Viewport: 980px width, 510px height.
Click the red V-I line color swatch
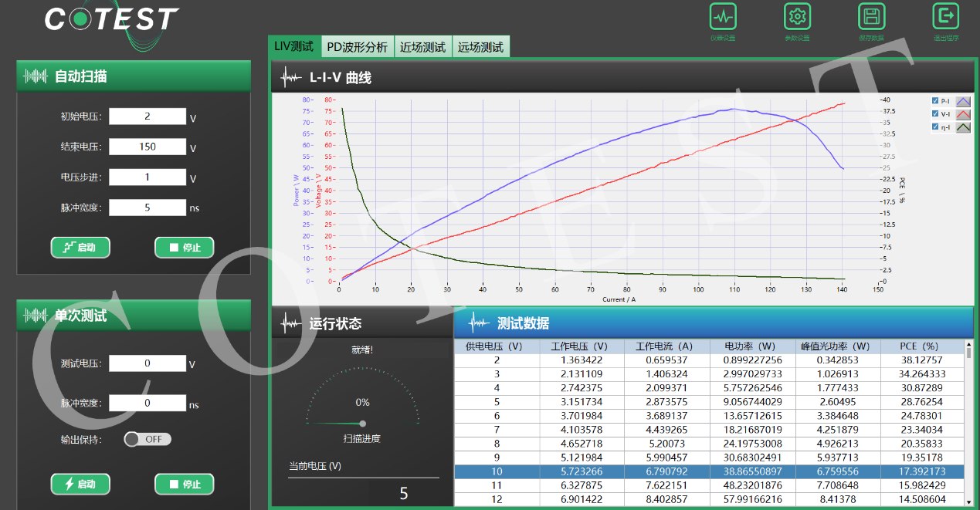click(963, 114)
